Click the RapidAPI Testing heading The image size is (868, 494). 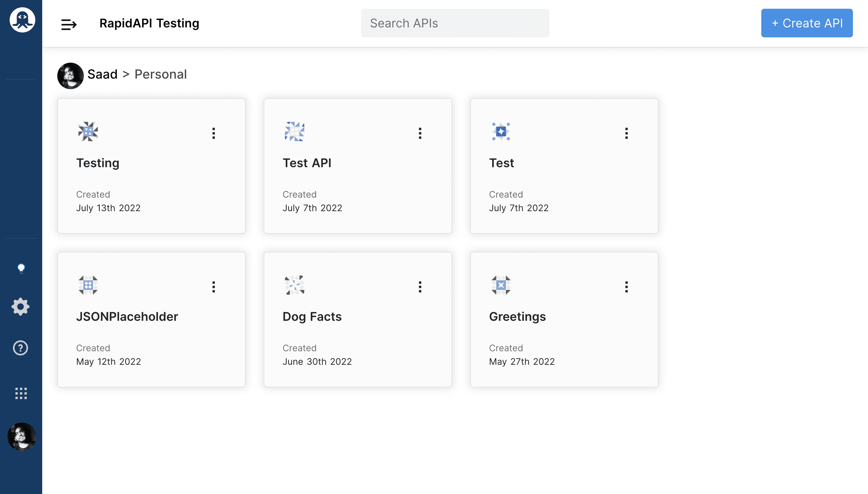click(x=149, y=23)
